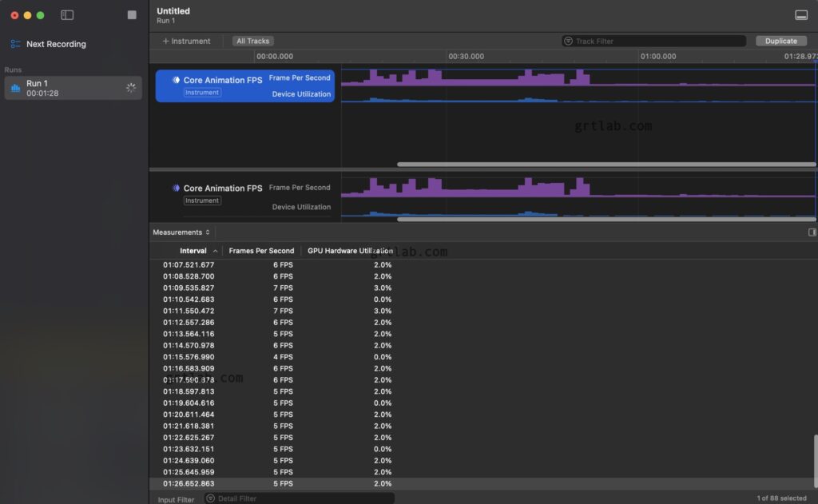Click the Track Filter funnel icon
818x504 pixels.
569,41
